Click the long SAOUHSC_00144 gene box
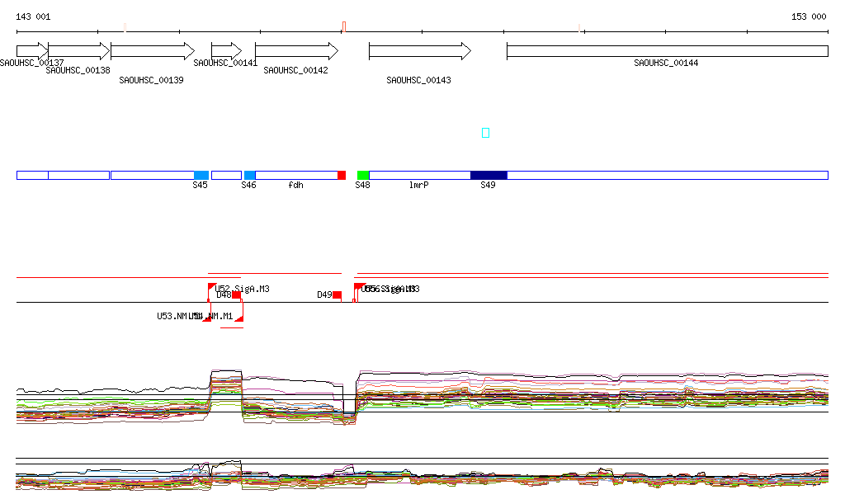Viewport: 845px width, 504px height. 667,51
